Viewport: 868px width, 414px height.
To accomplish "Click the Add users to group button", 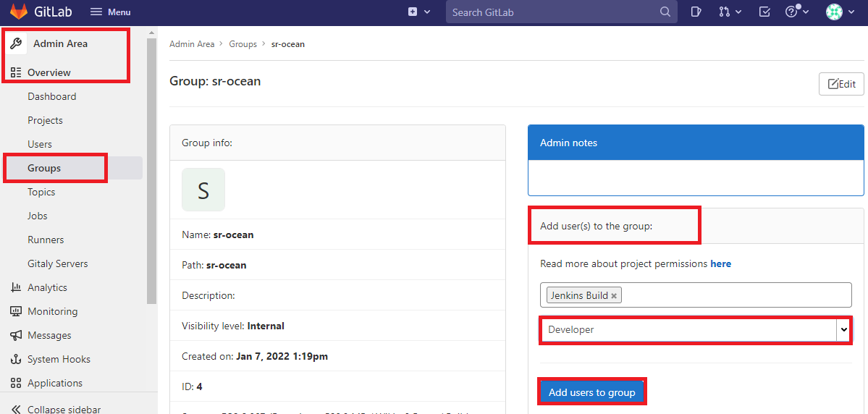I will pyautogui.click(x=591, y=392).
